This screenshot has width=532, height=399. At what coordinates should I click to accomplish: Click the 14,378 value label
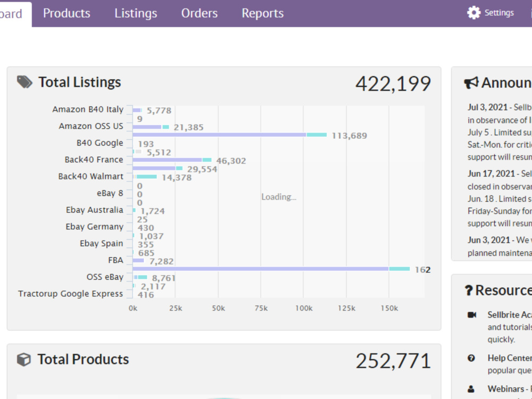[x=177, y=178]
